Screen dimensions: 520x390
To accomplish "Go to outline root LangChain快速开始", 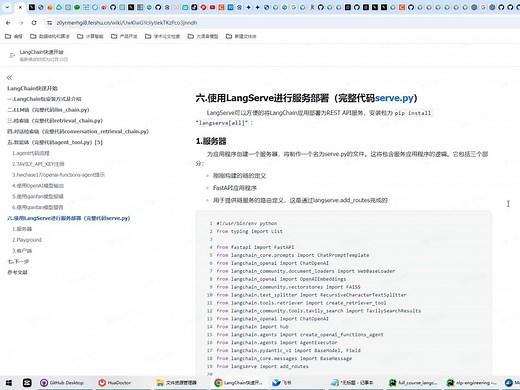I will 32,88.
